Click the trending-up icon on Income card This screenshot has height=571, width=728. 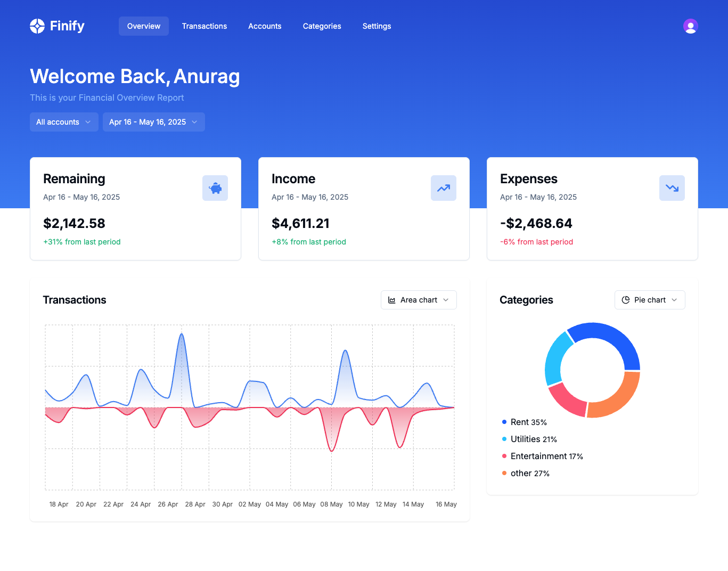point(444,188)
